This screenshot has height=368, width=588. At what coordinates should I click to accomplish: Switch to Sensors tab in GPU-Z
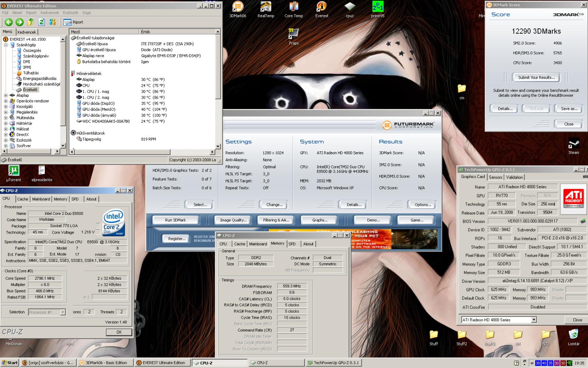click(x=495, y=177)
